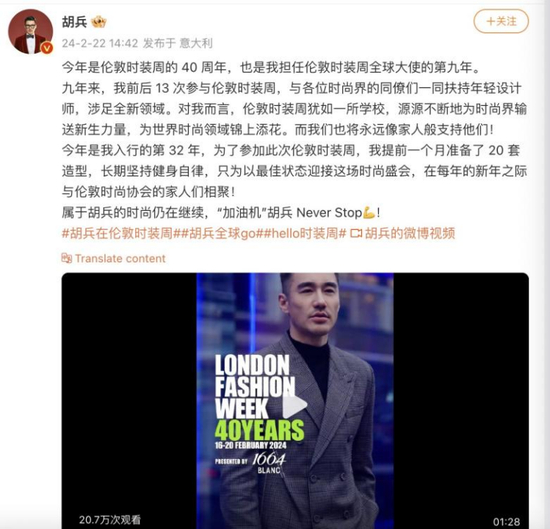Click Translate content text

pos(120,259)
